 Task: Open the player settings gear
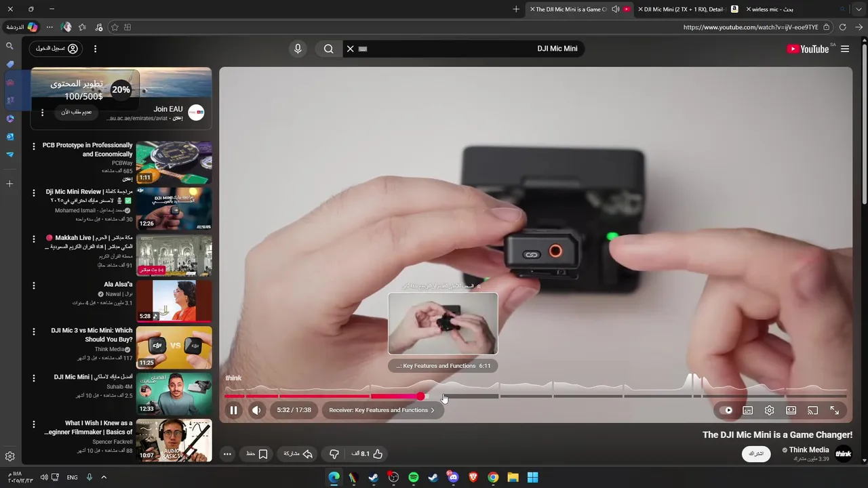[x=769, y=410]
